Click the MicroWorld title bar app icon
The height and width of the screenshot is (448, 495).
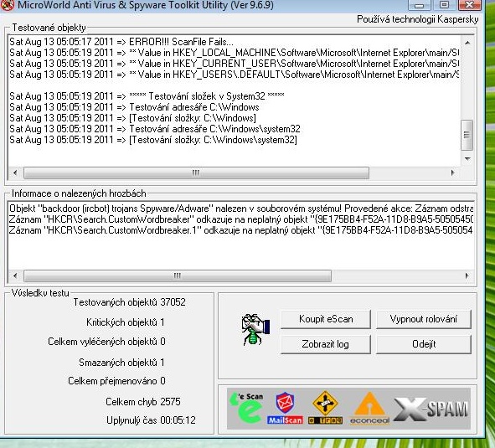tap(7, 5)
